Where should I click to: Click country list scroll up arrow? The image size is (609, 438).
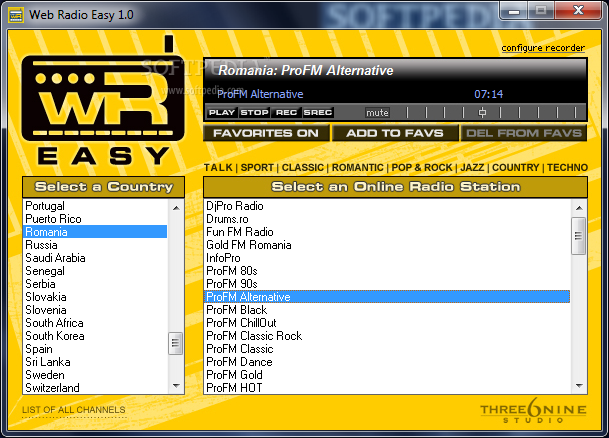point(176,208)
